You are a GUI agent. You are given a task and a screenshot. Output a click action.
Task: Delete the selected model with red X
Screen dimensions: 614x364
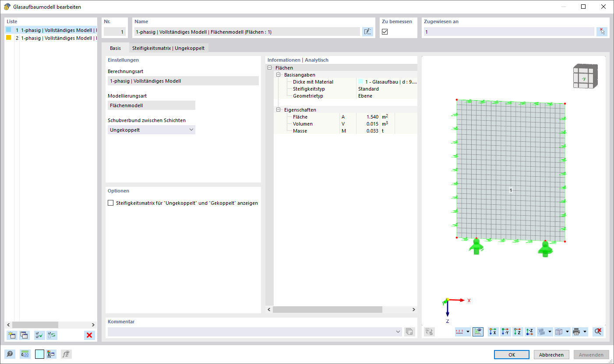pyautogui.click(x=89, y=335)
